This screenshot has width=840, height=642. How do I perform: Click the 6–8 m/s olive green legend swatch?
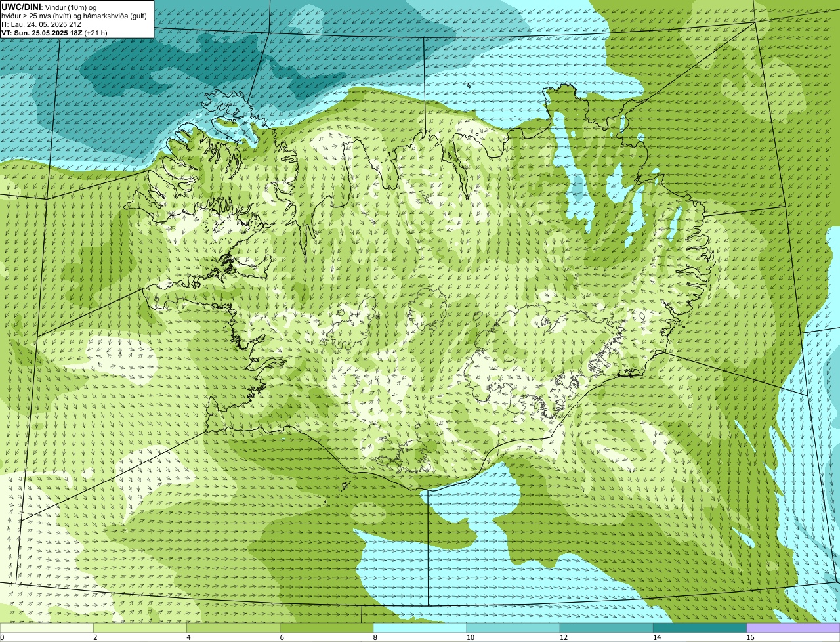point(326,628)
